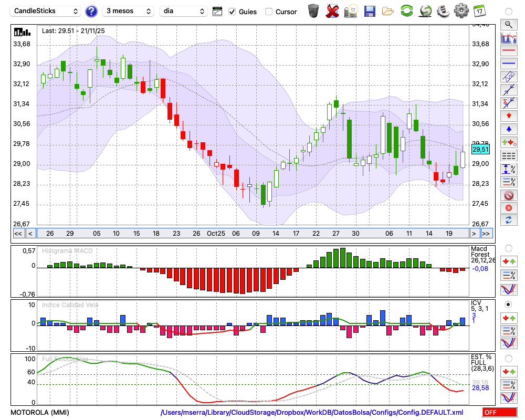Select the blue horizontal line drawing tool
Screen dimensions: 525x420
pos(508,64)
